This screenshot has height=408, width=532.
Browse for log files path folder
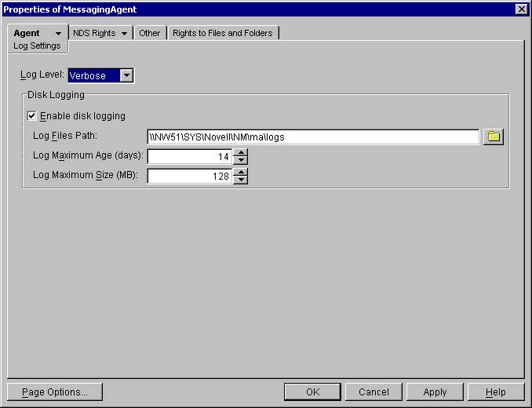(x=494, y=137)
